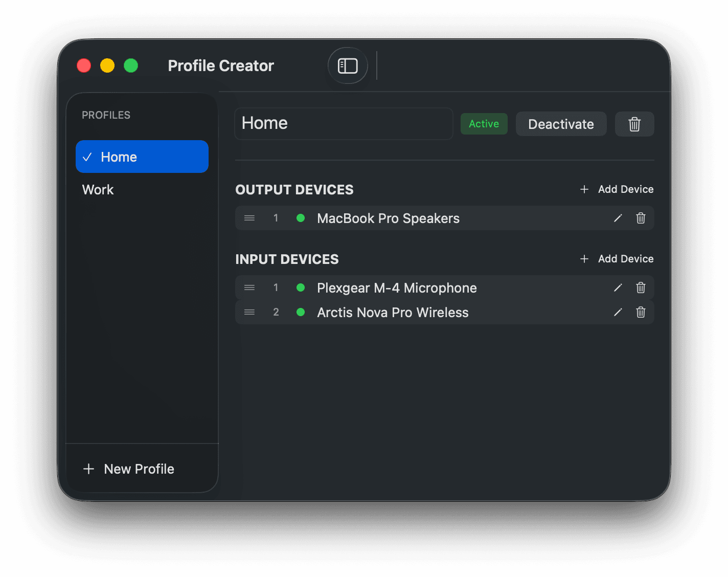Click priority number 2 of Arctis Nova Pro Wireless
Image resolution: width=728 pixels, height=577 pixels.
click(x=276, y=312)
